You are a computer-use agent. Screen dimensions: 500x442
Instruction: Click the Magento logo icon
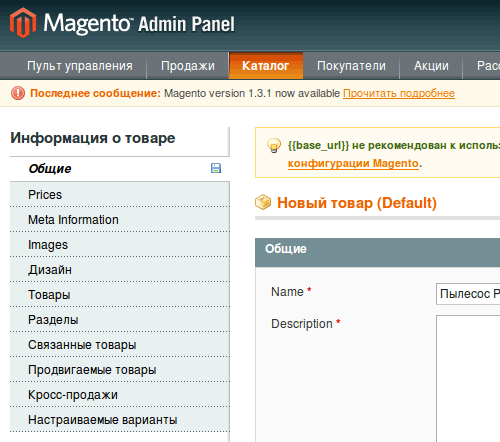[23, 23]
